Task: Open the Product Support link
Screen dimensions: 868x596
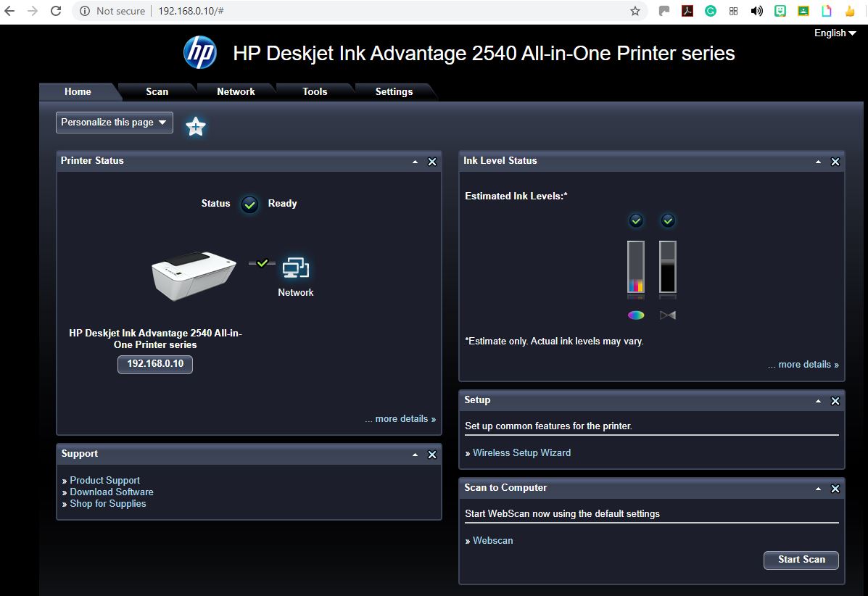Action: point(104,480)
